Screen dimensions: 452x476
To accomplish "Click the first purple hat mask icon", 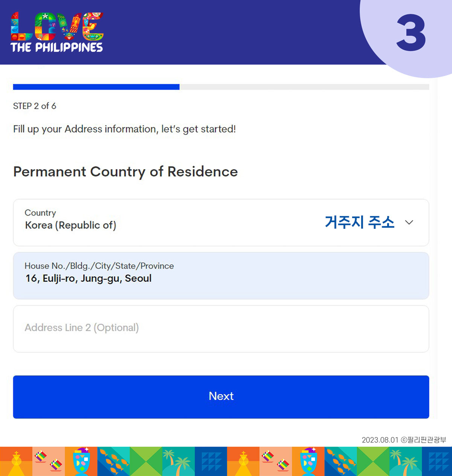I will coord(81,461).
